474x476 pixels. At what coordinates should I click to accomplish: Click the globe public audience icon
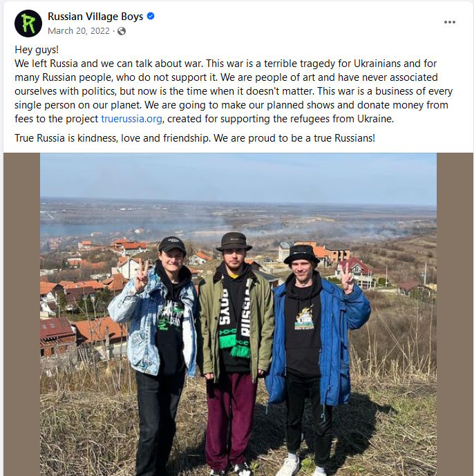point(122,31)
